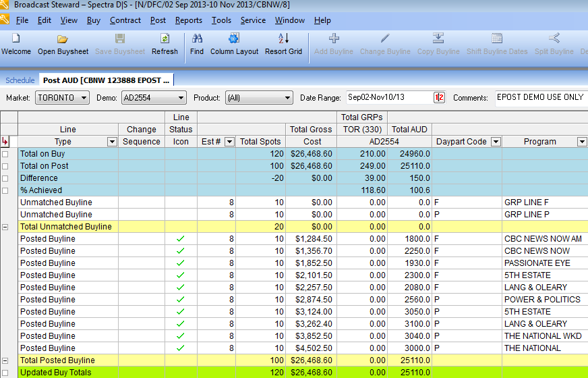Open Buysheet using the folder icon
Image resolution: width=588 pixels, height=378 pixels.
62,38
